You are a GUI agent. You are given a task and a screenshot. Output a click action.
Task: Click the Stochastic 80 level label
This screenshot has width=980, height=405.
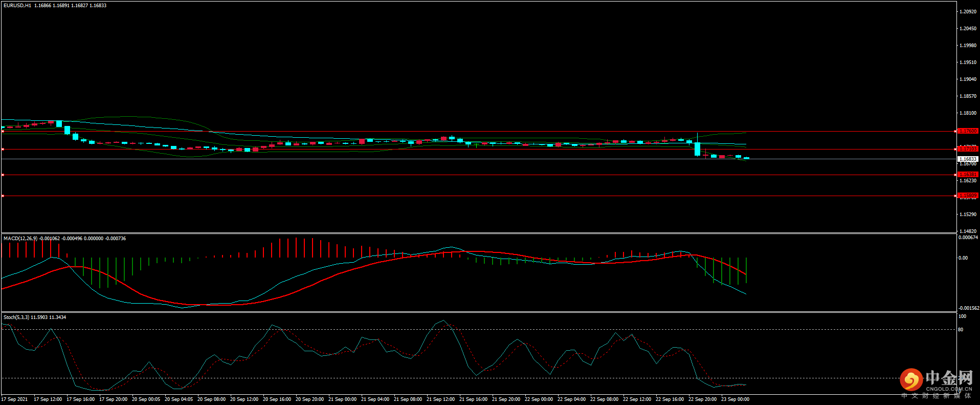(961, 330)
